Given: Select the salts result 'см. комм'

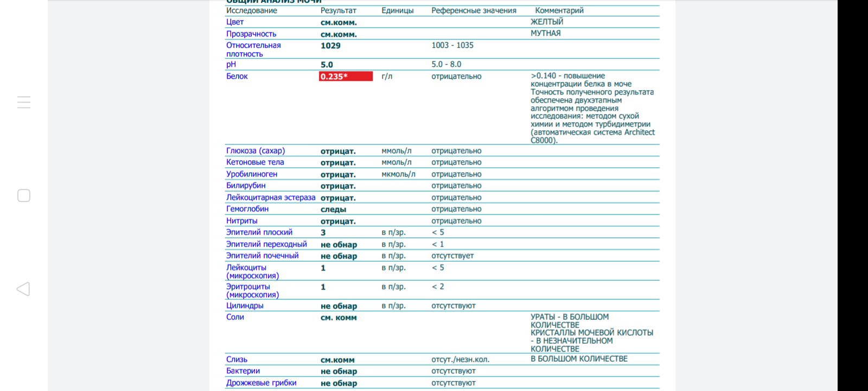Looking at the screenshot, I should (339, 318).
